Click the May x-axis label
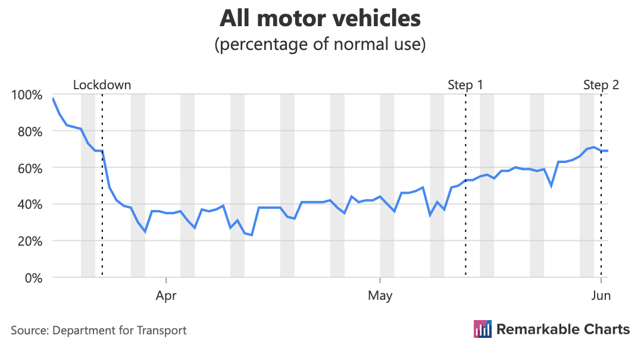 tap(380, 295)
